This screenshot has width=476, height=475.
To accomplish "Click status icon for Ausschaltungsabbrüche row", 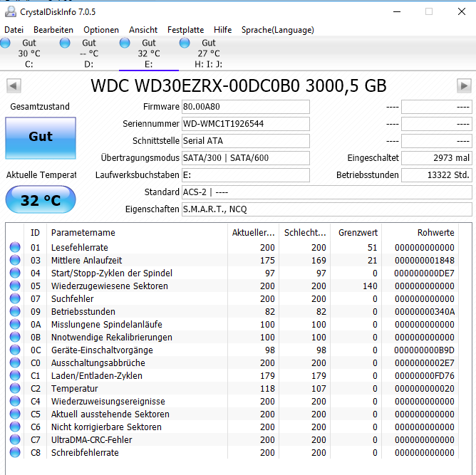I will [x=15, y=362].
